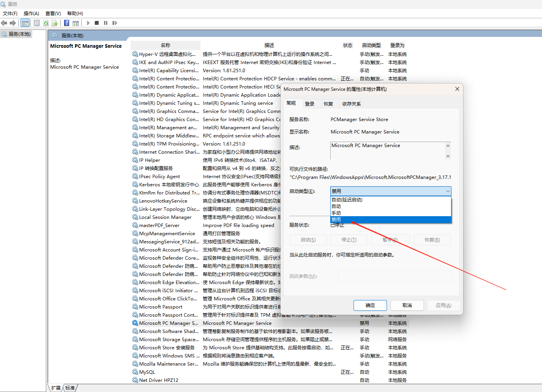Click the description box scroll-down arrow
This screenshot has height=392, width=542.
(x=448, y=156)
